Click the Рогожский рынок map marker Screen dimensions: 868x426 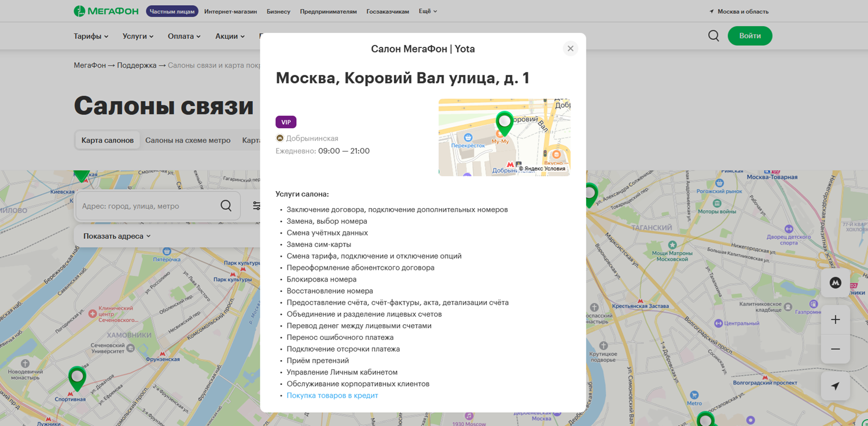[719, 183]
